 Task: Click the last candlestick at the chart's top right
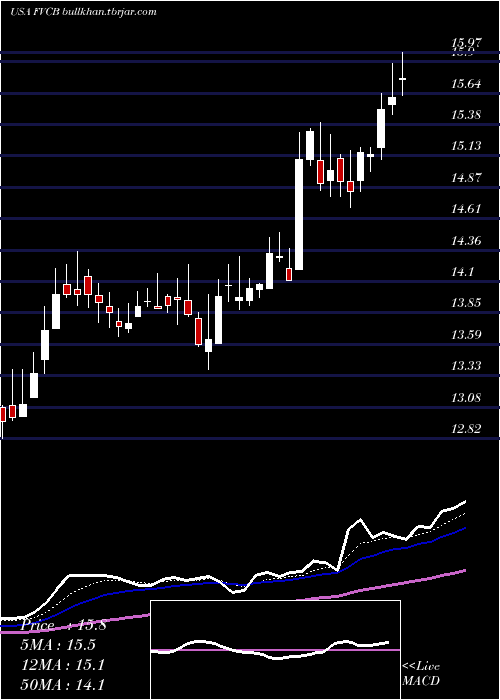(402, 74)
